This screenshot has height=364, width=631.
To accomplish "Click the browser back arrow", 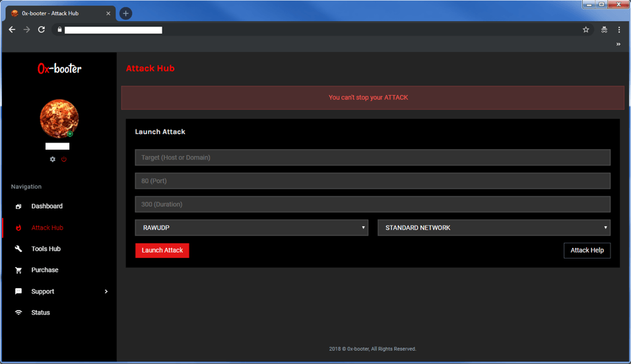I will (12, 30).
